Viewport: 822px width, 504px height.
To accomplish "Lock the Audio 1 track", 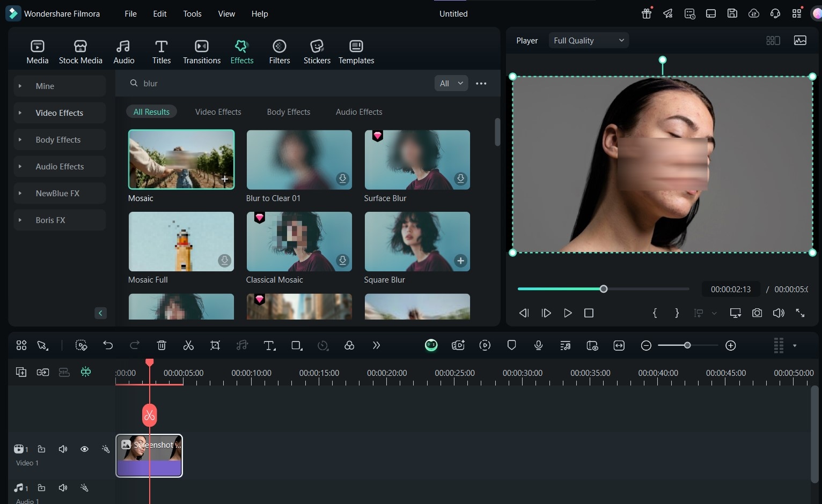I will tap(41, 488).
